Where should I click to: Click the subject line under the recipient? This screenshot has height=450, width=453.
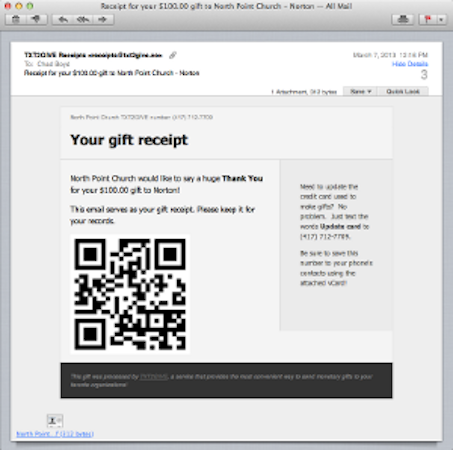pos(112,73)
